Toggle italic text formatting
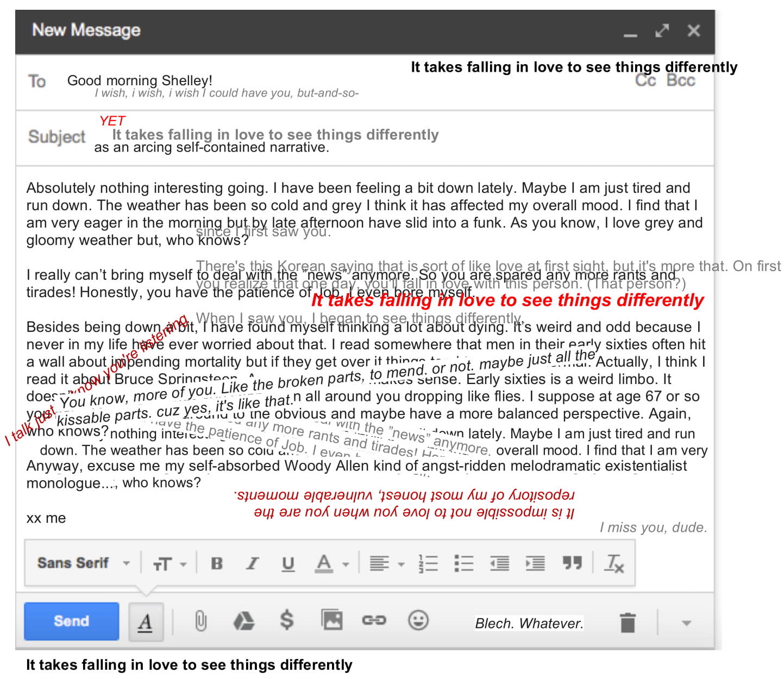Screen dimensions: 784x679 (252, 563)
